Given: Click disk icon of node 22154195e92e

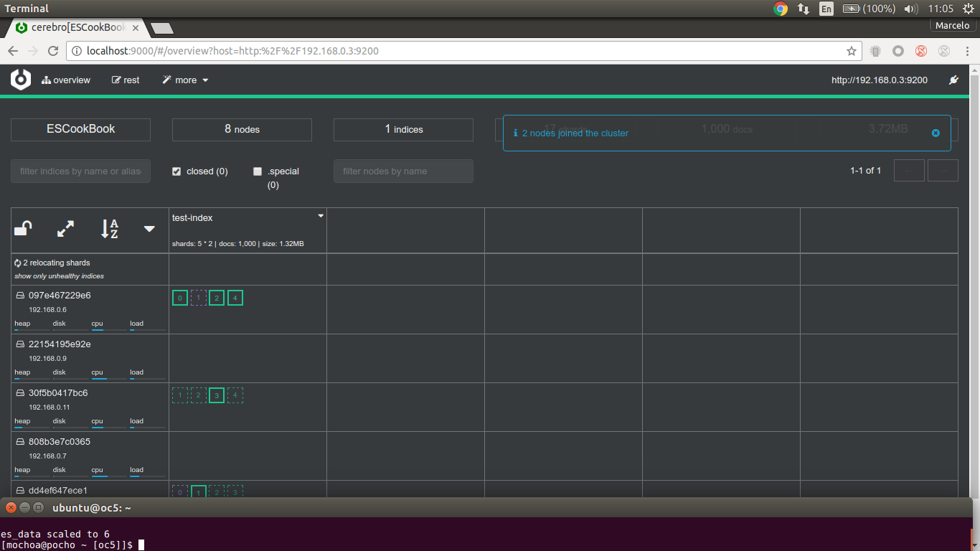Looking at the screenshot, I should pos(20,344).
